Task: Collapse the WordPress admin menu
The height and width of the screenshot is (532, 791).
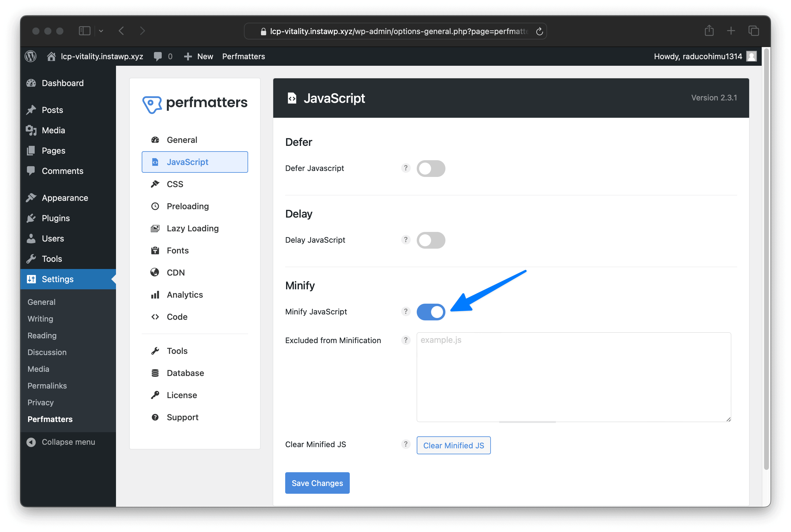Action: coord(61,442)
